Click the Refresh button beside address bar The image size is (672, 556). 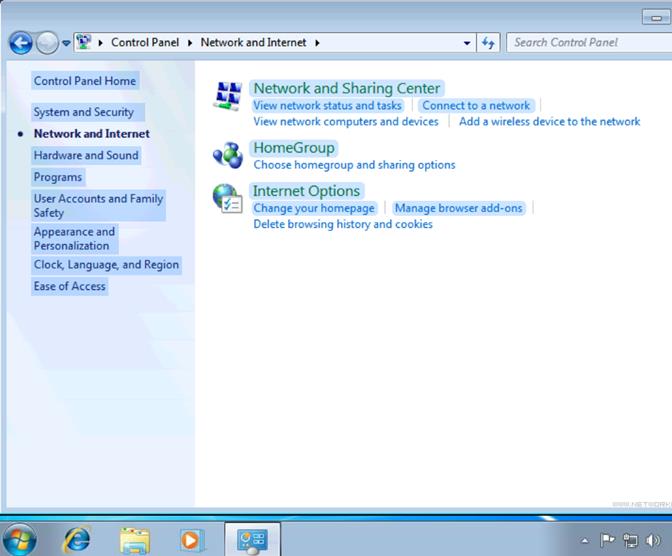point(488,43)
